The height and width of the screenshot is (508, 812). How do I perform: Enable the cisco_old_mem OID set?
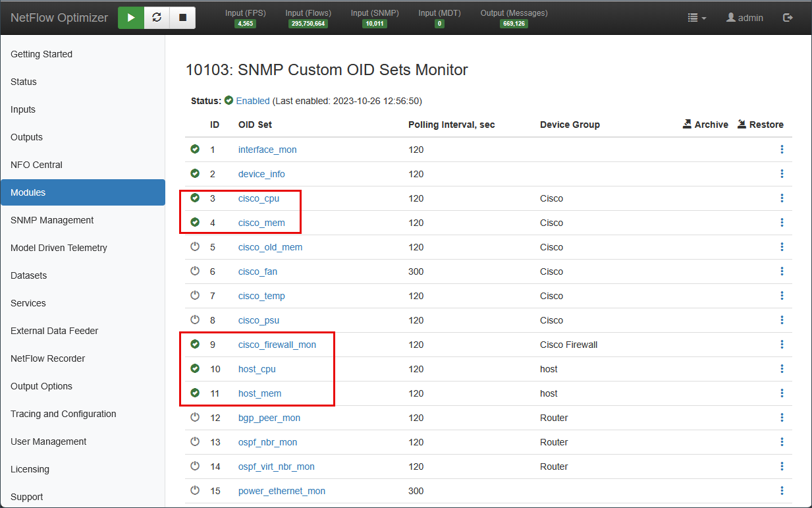point(195,247)
